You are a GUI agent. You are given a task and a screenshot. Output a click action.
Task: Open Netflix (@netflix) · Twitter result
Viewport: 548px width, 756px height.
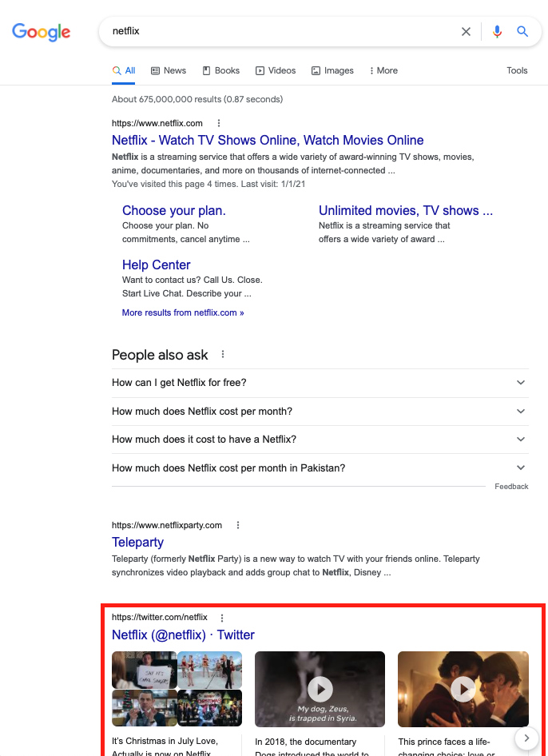[x=183, y=635]
